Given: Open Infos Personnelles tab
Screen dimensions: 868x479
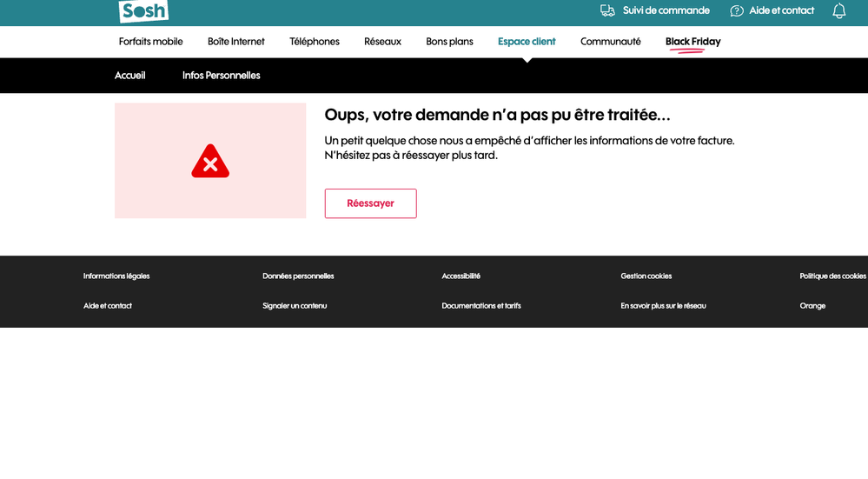Looking at the screenshot, I should [x=221, y=76].
